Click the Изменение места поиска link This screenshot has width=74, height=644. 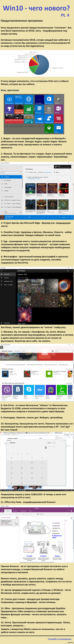pos(34,178)
